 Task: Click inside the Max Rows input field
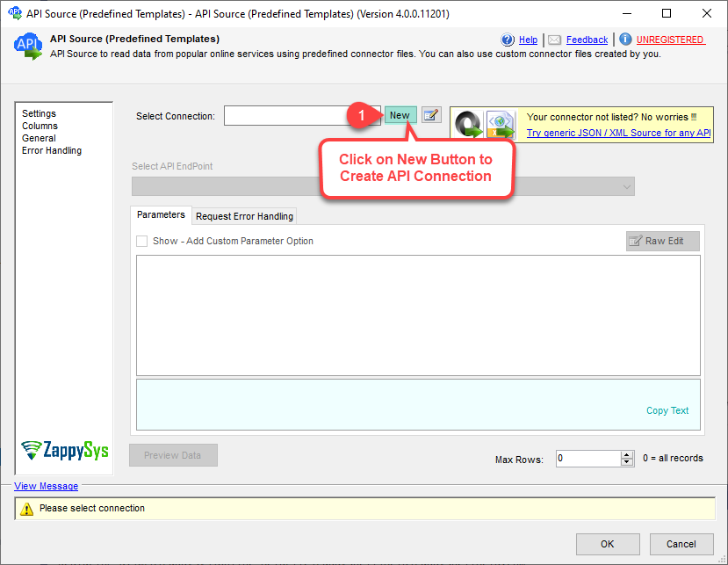pos(587,459)
